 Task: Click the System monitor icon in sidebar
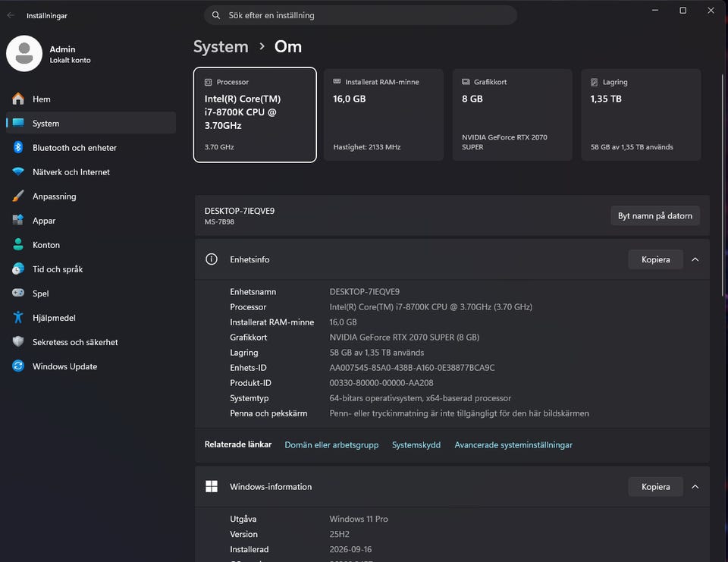point(18,123)
